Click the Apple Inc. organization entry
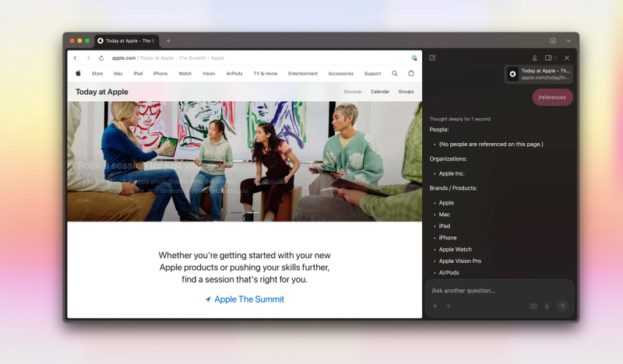 point(452,173)
